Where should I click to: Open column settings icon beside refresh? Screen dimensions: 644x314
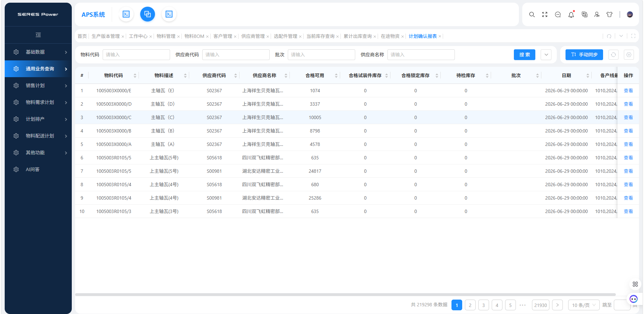pos(629,55)
